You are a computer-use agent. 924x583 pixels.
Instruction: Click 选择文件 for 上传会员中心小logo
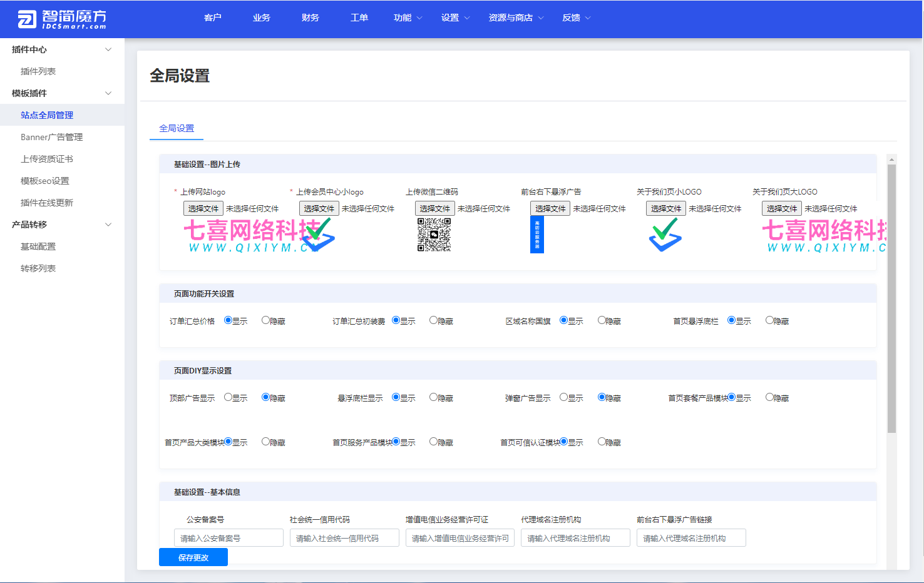point(319,208)
